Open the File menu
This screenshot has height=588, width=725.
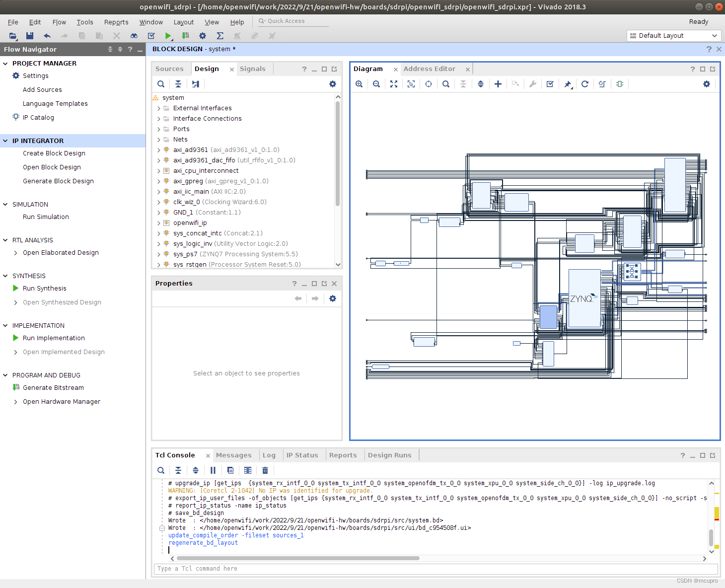pos(13,22)
